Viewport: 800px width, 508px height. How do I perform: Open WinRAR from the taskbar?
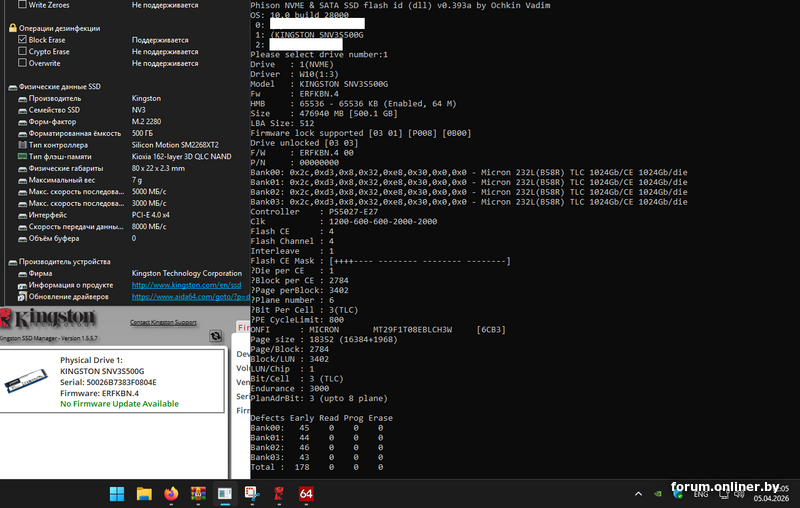click(198, 493)
